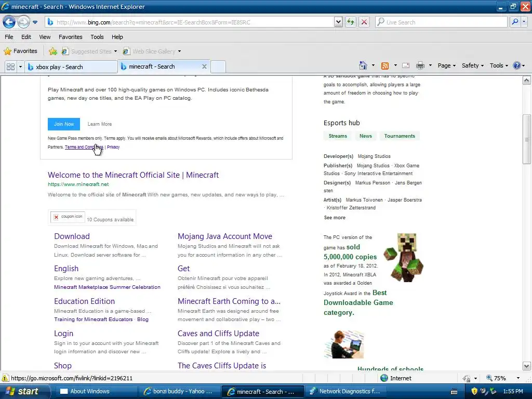
Task: Click the Forward navigation arrow
Action: tap(23, 22)
